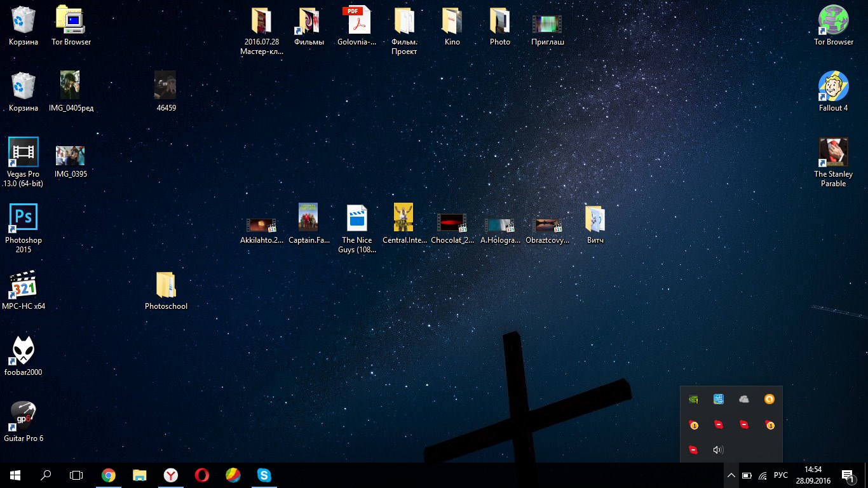Click the OneDrive cloud tray icon
Image resolution: width=868 pixels, height=488 pixels.
click(x=744, y=400)
